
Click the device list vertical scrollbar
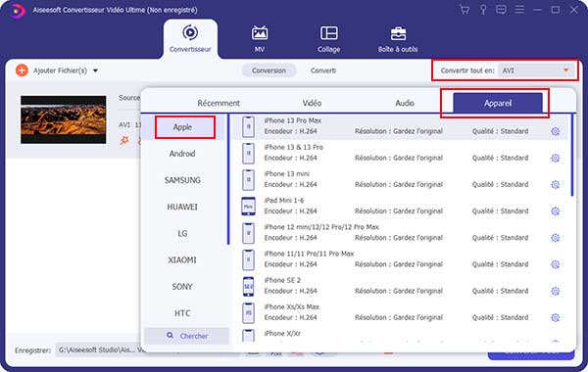[572, 155]
